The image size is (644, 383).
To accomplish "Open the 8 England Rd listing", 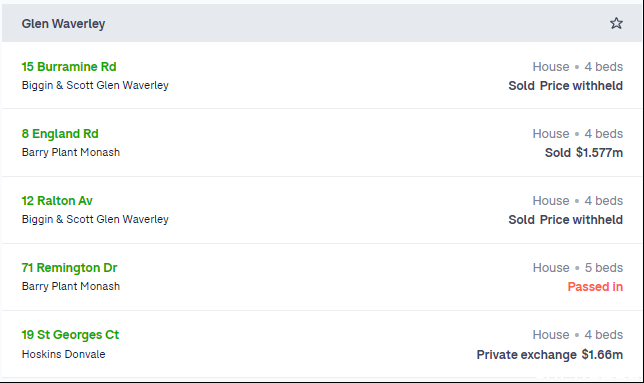I will pos(60,133).
